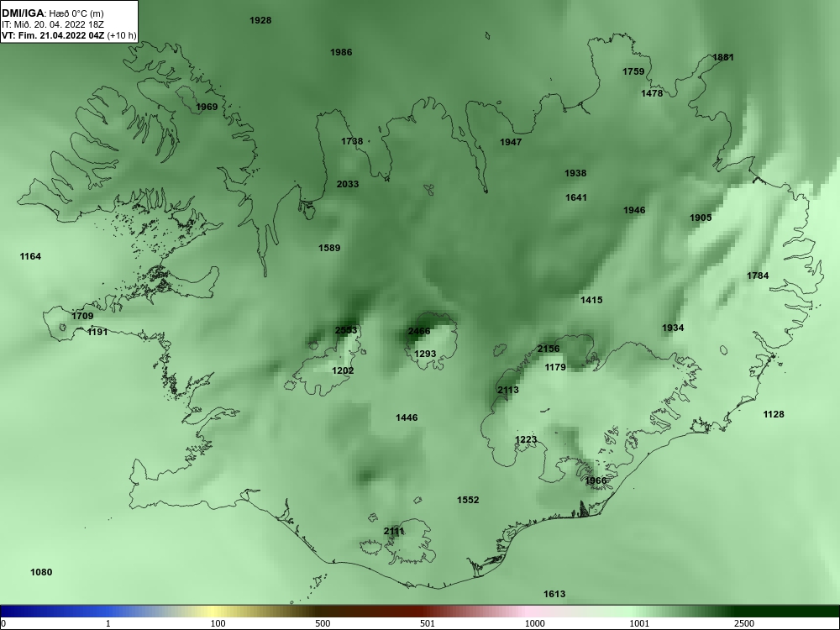
Task: Select the 2466 height value
Action: pyautogui.click(x=419, y=331)
